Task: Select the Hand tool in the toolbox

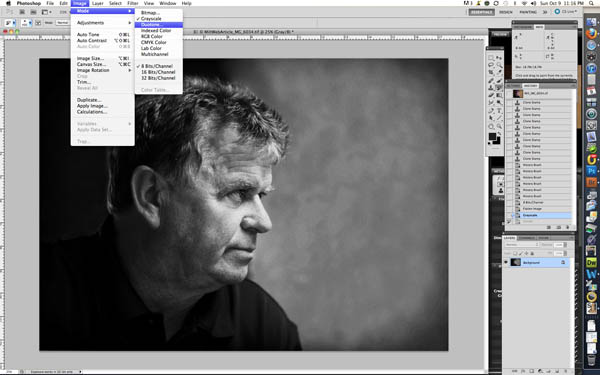Action: point(491,126)
